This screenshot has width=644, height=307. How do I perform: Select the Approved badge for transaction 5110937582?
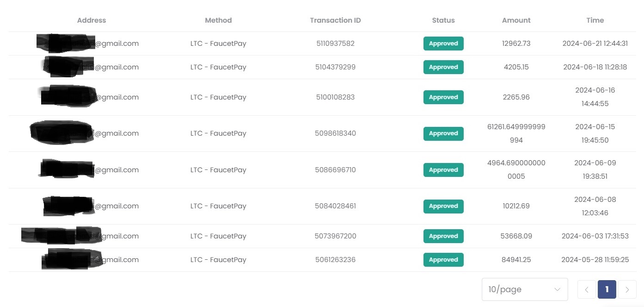coord(443,43)
